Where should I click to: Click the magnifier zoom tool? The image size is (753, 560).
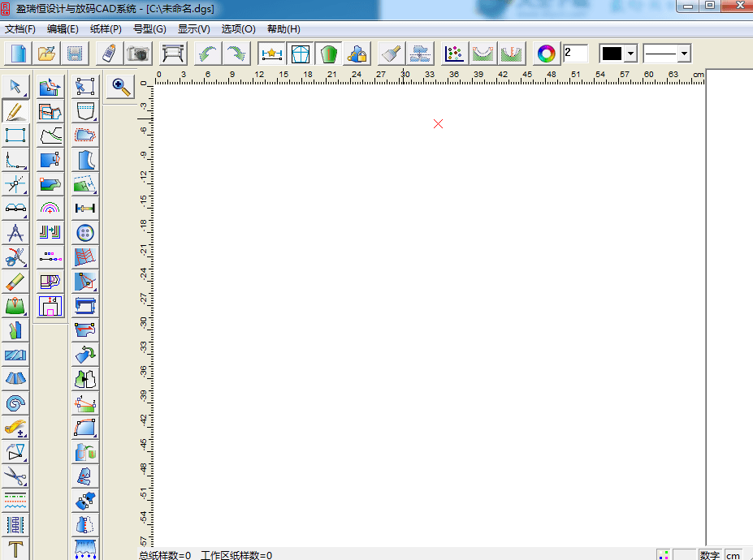click(x=120, y=87)
